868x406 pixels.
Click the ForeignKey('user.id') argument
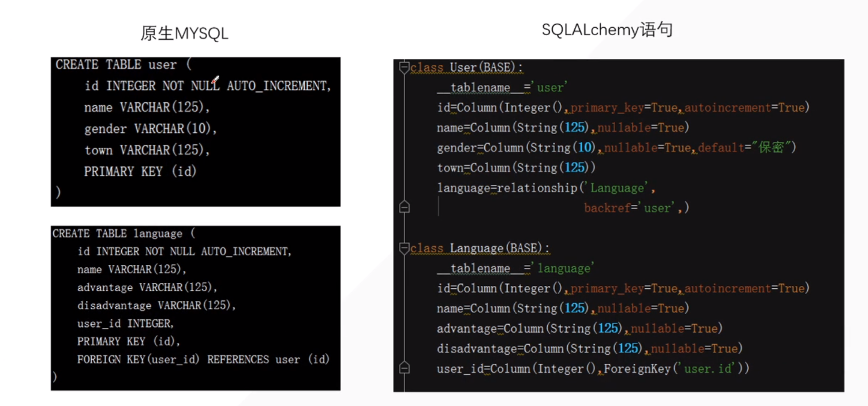click(x=674, y=368)
